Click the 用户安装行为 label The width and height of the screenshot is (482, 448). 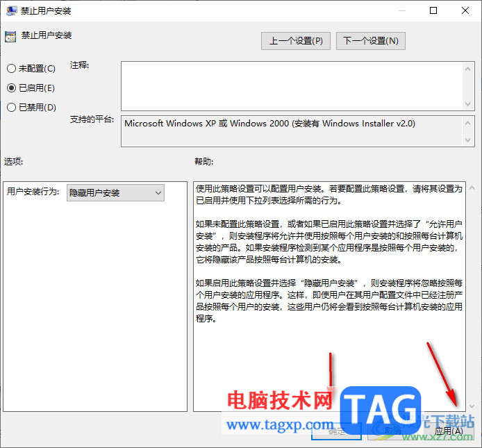[x=33, y=192]
